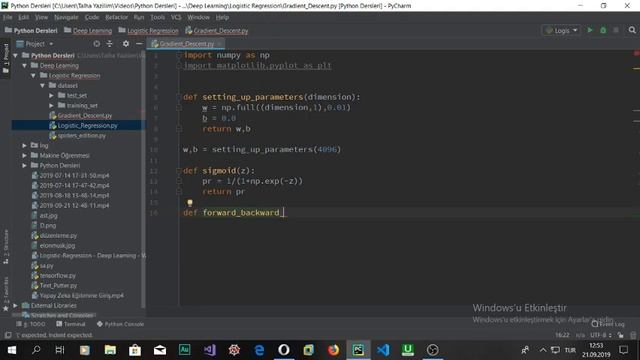Open Windows Start menu

coord(12,350)
